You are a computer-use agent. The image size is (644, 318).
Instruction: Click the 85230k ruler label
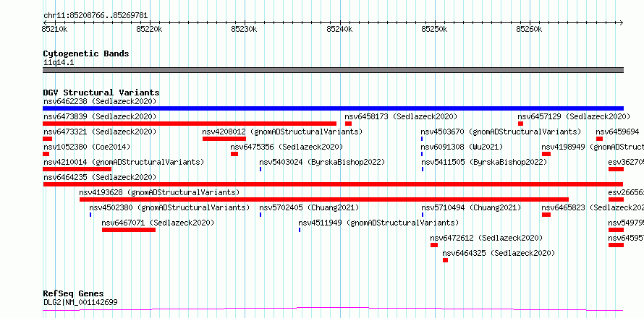(x=245, y=30)
